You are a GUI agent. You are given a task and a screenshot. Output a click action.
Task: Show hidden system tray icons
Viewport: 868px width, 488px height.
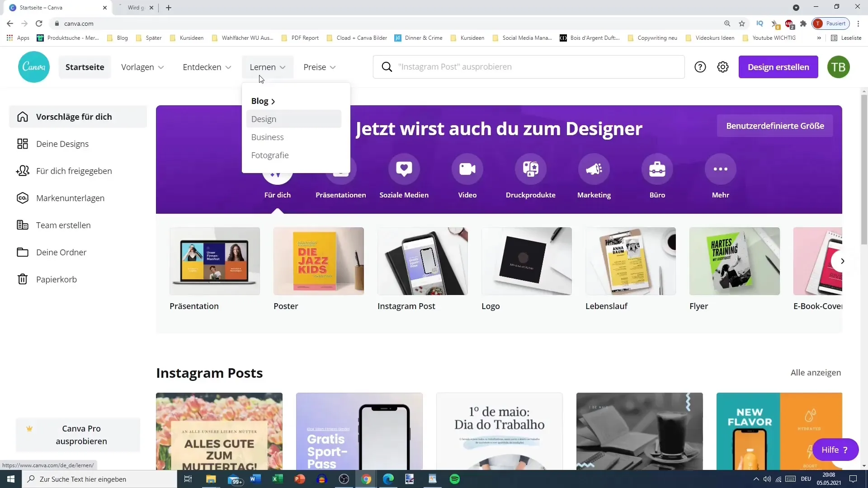(756, 479)
